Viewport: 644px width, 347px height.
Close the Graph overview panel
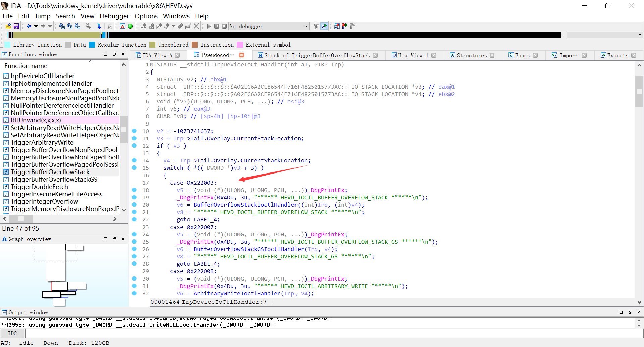(123, 239)
